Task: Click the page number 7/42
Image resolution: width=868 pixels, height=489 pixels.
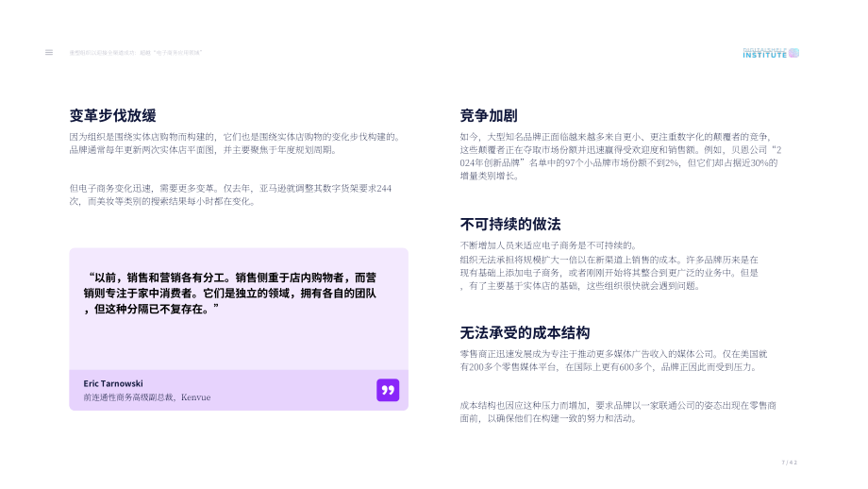Action: click(x=790, y=463)
